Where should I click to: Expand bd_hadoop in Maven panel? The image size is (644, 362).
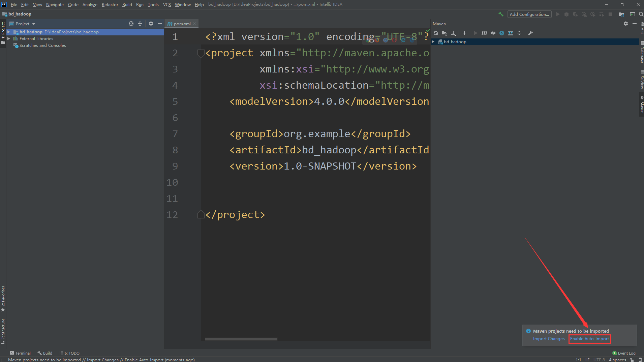(433, 41)
